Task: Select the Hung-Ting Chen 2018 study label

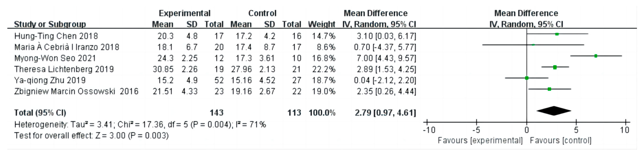Action: click(56, 36)
